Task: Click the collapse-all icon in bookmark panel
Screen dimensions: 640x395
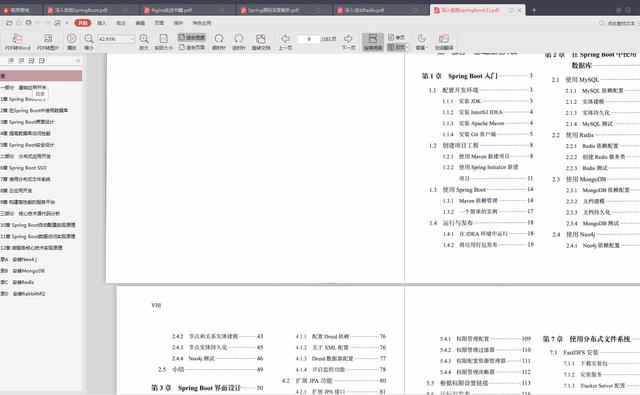Action: tap(21, 60)
